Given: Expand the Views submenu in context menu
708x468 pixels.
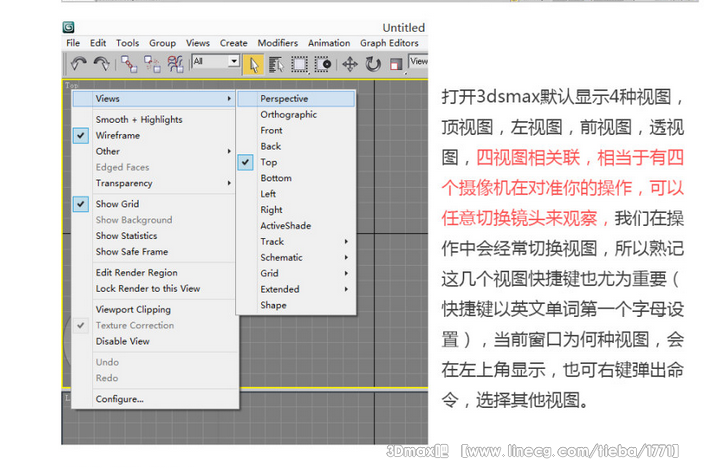Looking at the screenshot, I should click(x=154, y=98).
